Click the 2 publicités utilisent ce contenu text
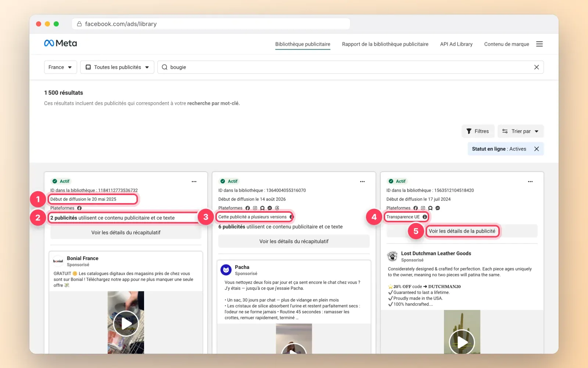 coord(112,218)
